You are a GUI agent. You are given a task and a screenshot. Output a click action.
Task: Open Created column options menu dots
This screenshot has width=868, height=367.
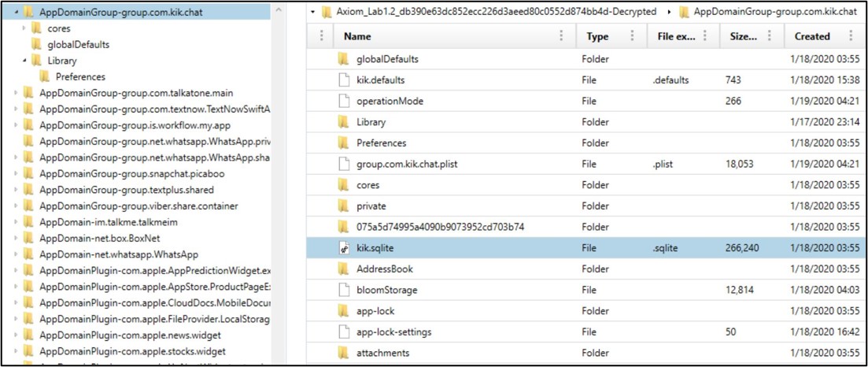(x=851, y=36)
